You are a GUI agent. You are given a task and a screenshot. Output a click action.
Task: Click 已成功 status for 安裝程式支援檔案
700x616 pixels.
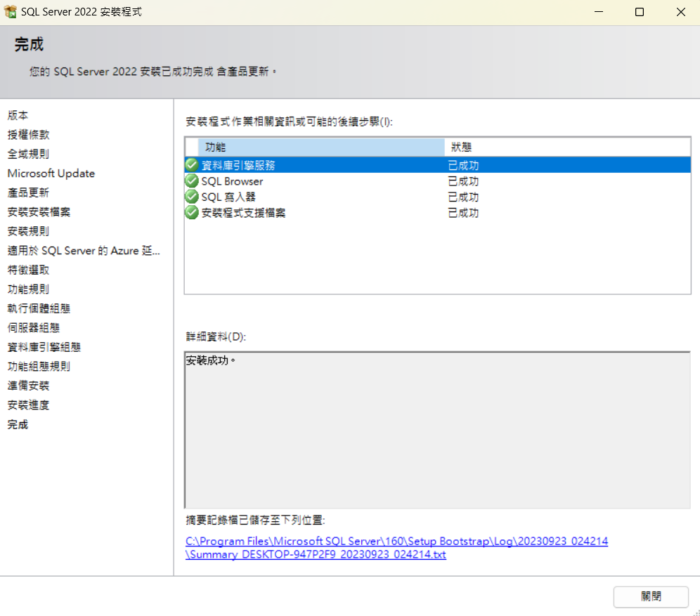click(463, 213)
